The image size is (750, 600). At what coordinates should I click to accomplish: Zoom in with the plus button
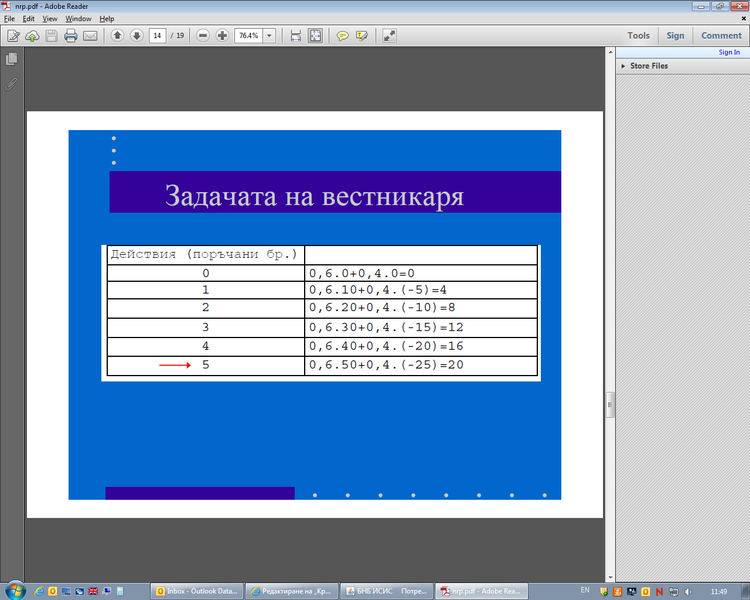point(222,35)
